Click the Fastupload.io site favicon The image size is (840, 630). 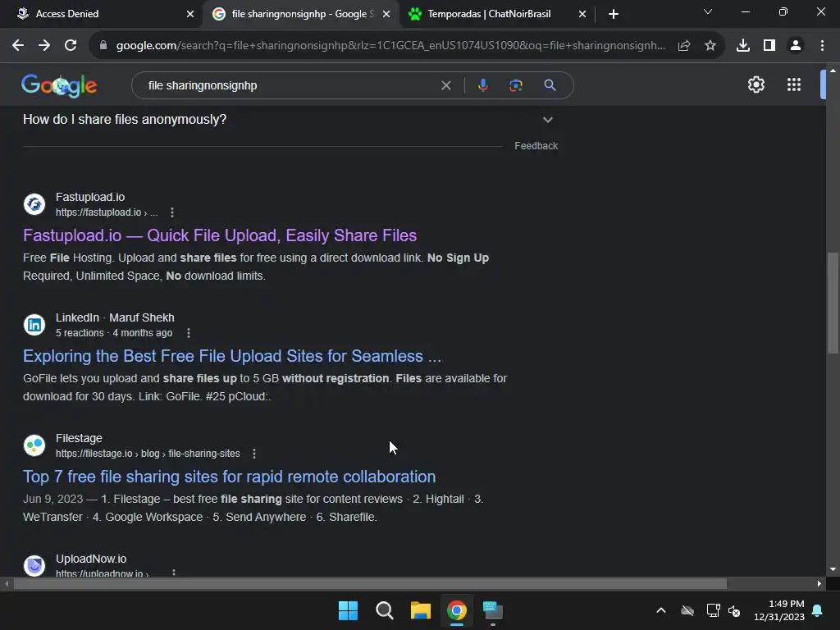[x=34, y=204]
